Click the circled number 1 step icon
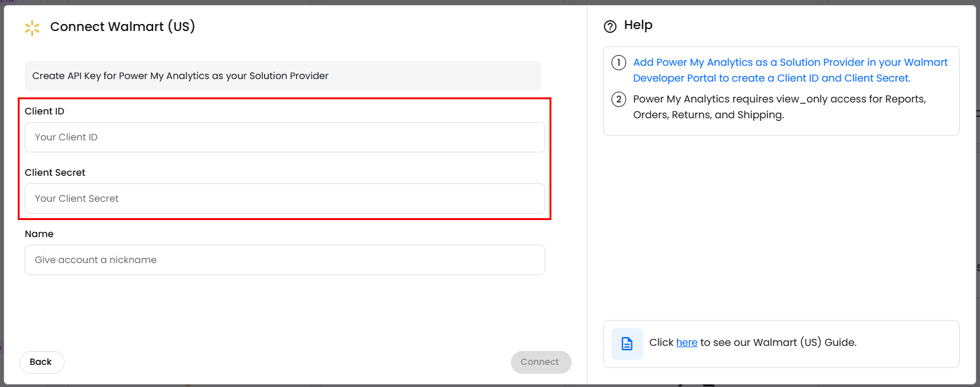The height and width of the screenshot is (387, 980). 619,63
